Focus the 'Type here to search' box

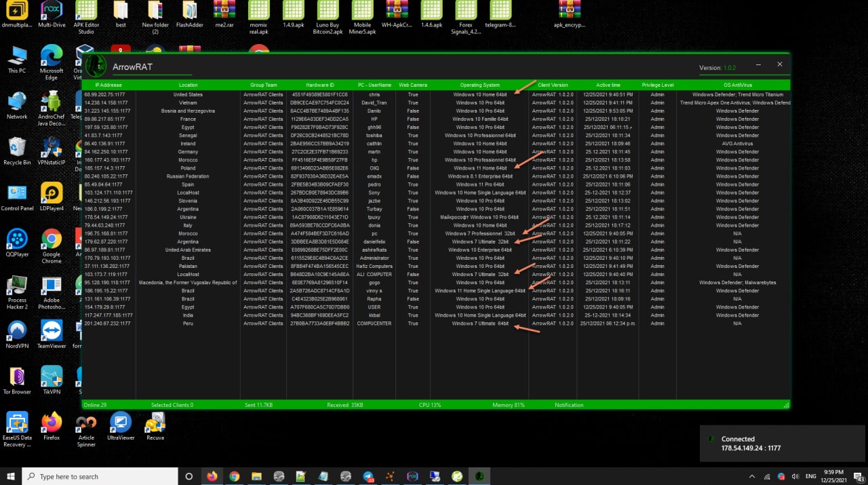click(x=100, y=476)
